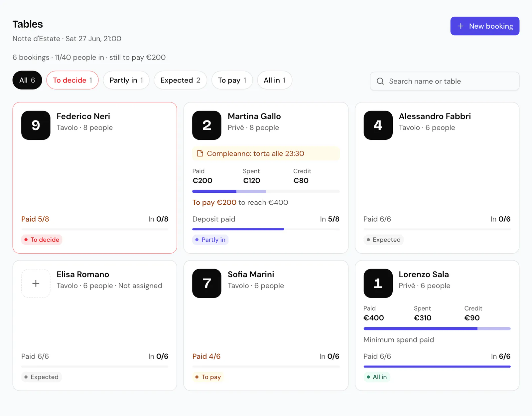Click table number 2 badge
Image resolution: width=532 pixels, height=416 pixels.
point(207,125)
